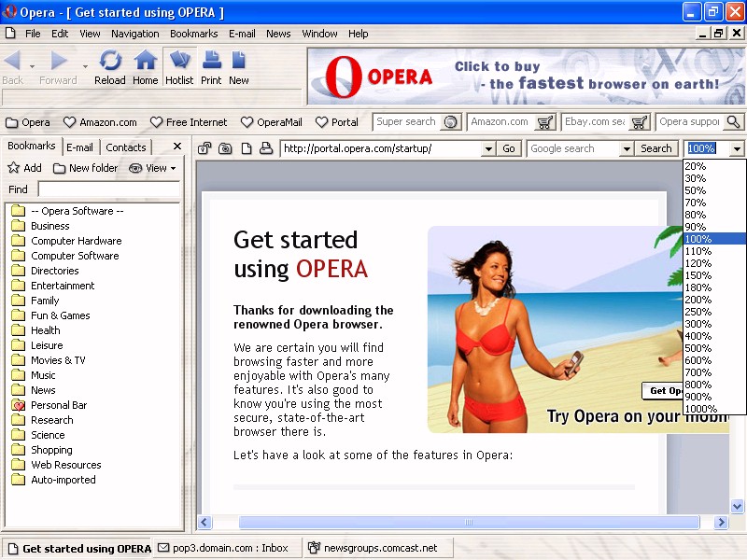Click the Search button

[x=656, y=148]
